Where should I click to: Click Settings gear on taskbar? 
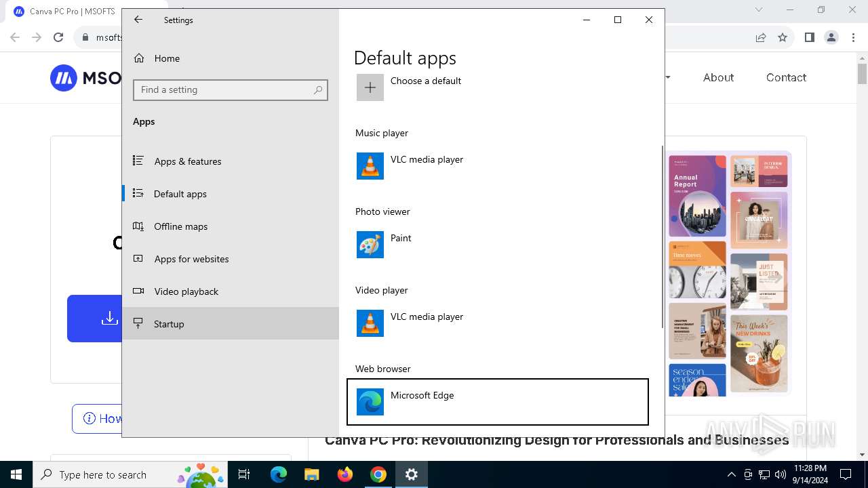411,474
